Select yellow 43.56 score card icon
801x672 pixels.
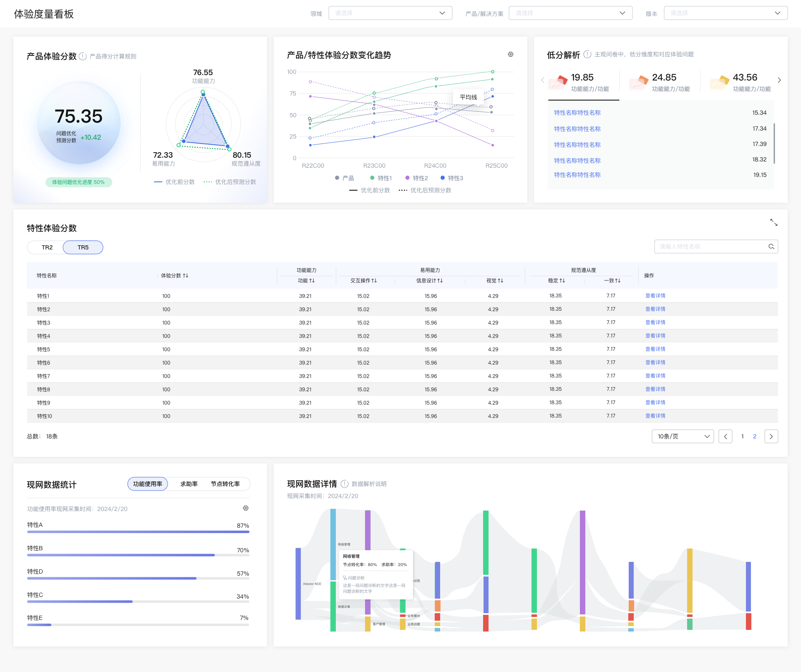pyautogui.click(x=720, y=82)
